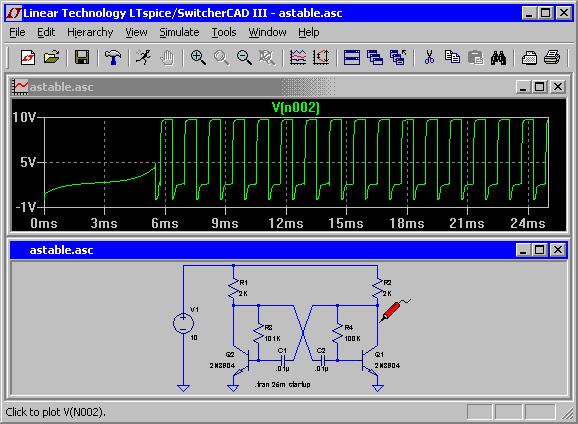Click the Print Setup icon

coord(529,58)
